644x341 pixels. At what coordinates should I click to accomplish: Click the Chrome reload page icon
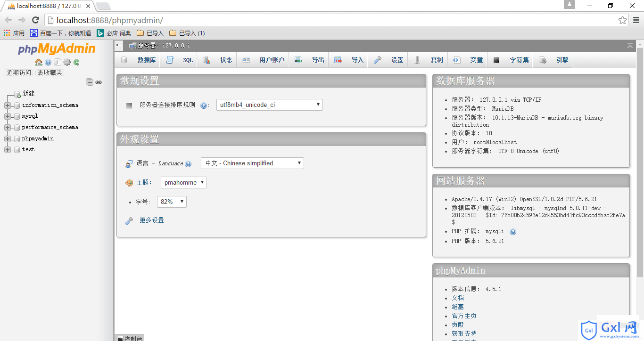click(35, 20)
